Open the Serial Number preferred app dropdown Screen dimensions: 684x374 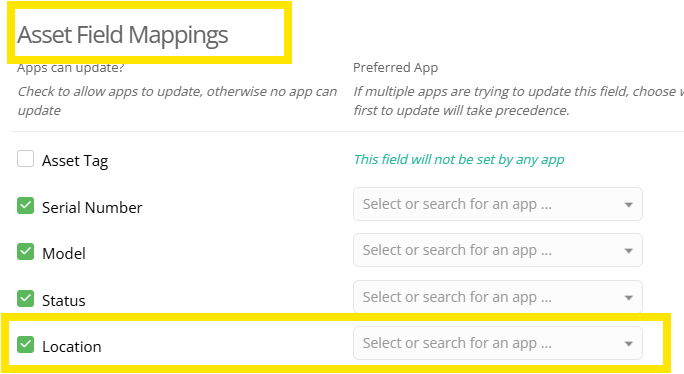coord(498,204)
